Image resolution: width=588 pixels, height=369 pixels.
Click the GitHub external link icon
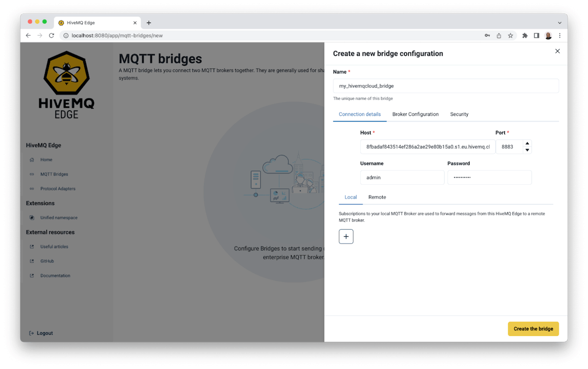pos(32,261)
